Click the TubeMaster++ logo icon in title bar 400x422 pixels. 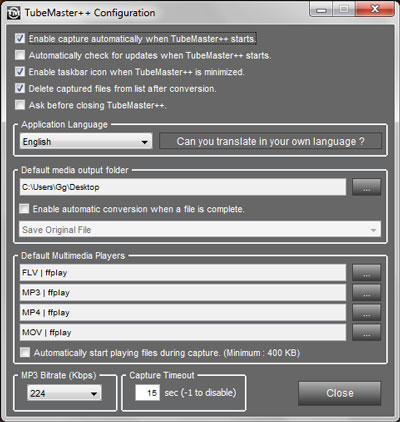[x=13, y=13]
